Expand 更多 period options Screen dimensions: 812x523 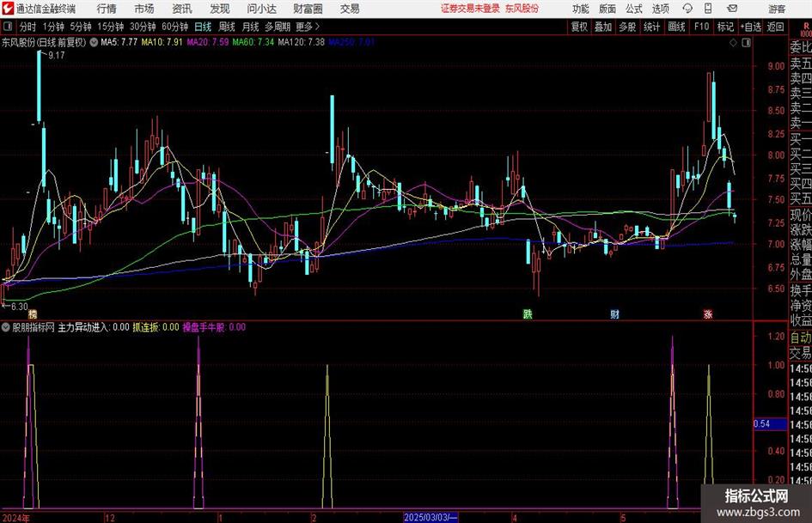click(308, 27)
